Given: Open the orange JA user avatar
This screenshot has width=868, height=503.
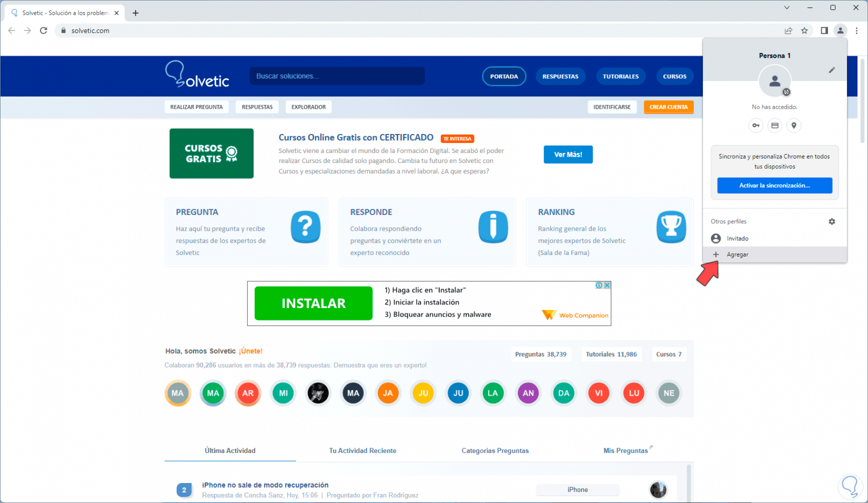Looking at the screenshot, I should click(x=388, y=393).
